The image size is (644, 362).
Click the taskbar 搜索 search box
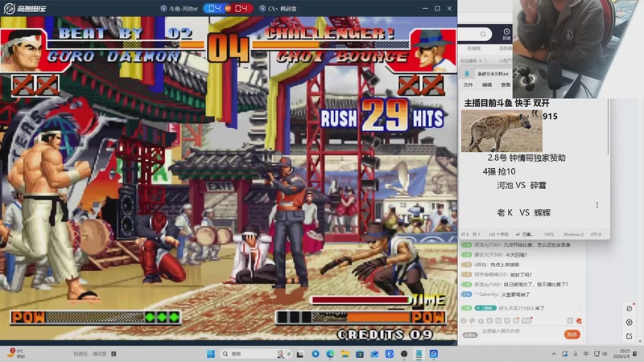[255, 354]
